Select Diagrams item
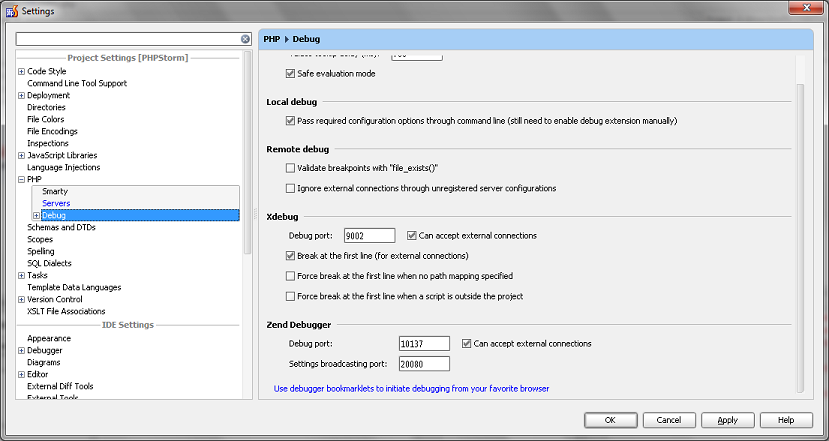 tap(44, 363)
